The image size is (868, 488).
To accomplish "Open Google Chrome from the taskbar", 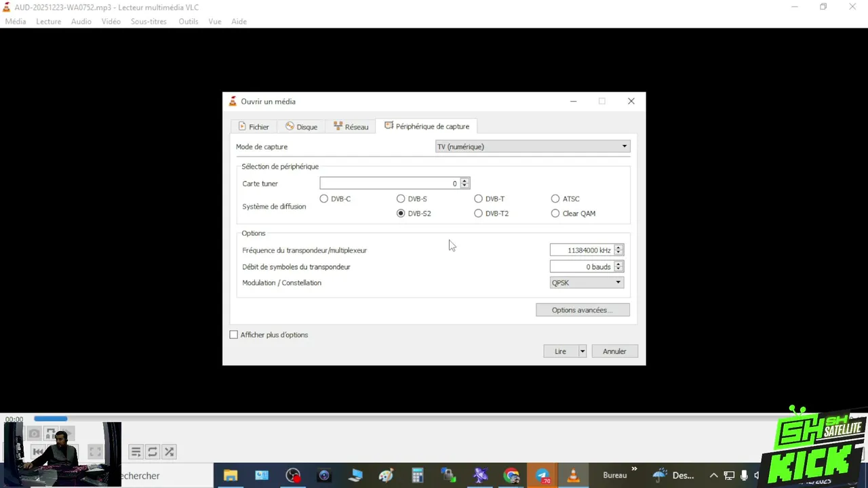I will [511, 476].
